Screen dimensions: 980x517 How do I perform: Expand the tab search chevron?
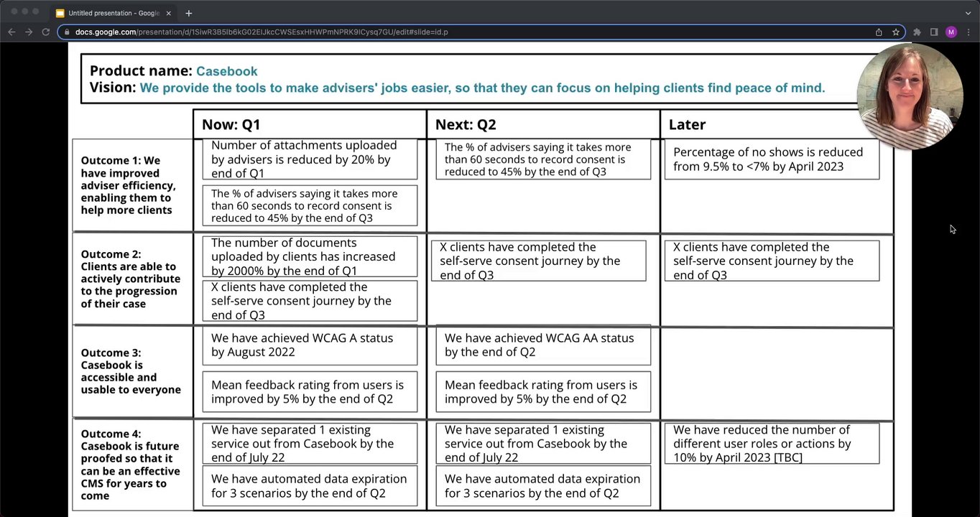(x=968, y=13)
